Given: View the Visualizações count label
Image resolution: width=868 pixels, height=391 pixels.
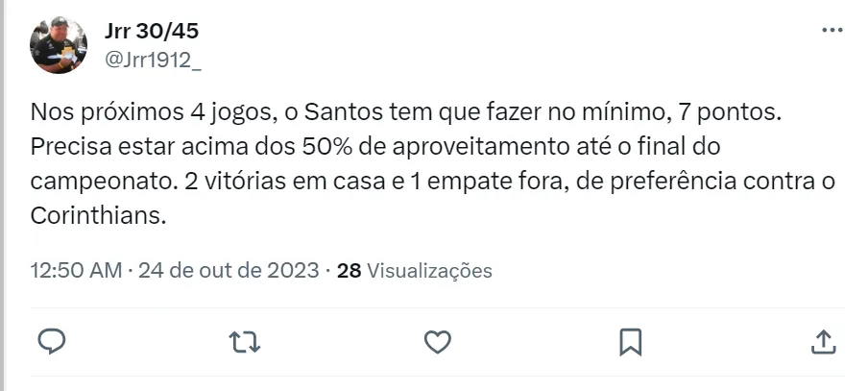Looking at the screenshot, I should 429,271.
